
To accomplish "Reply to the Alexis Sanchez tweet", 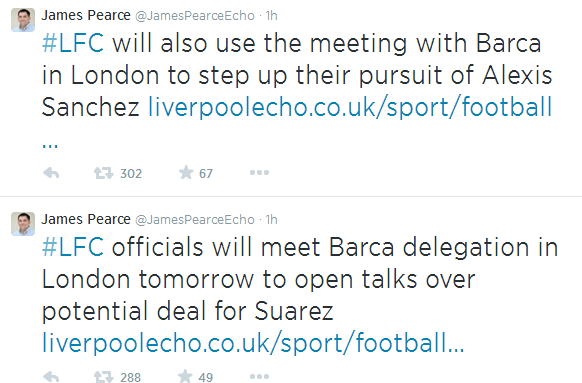I will point(51,173).
